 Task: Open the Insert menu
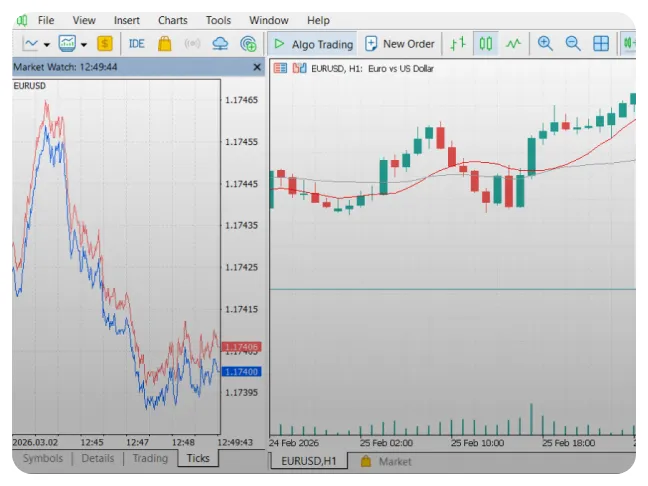pos(127,20)
